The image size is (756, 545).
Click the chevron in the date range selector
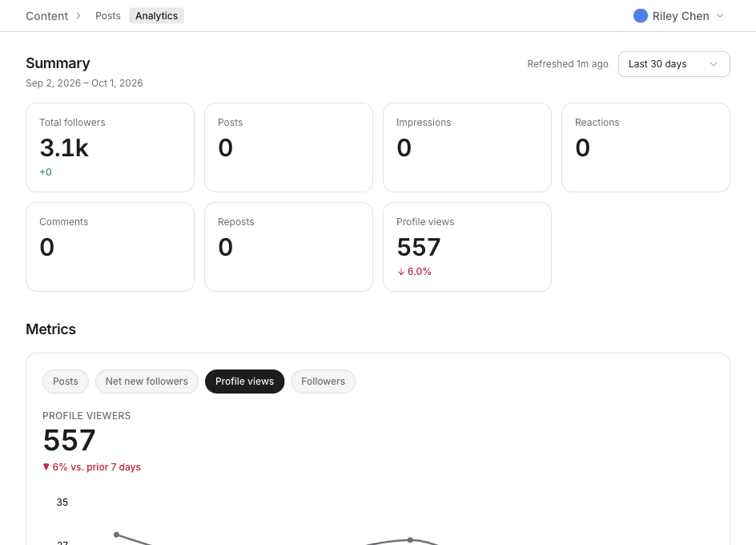point(714,64)
